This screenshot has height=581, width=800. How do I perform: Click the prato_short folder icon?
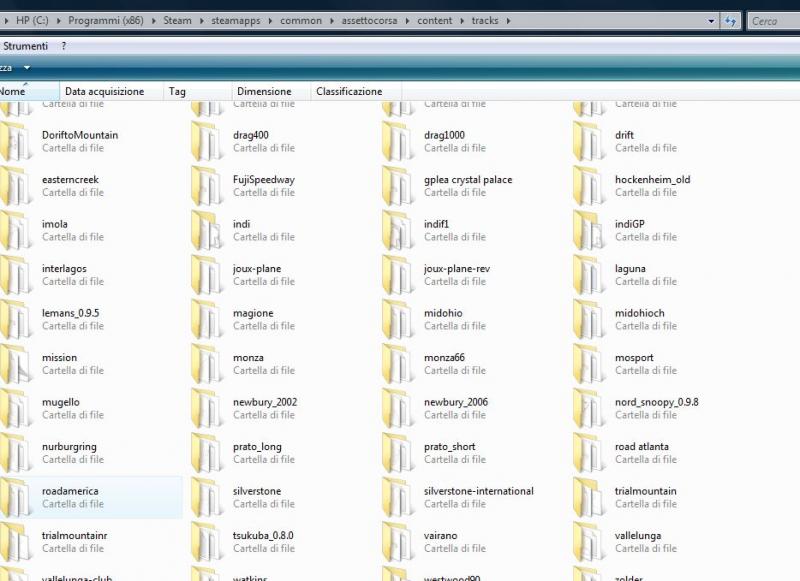point(398,452)
